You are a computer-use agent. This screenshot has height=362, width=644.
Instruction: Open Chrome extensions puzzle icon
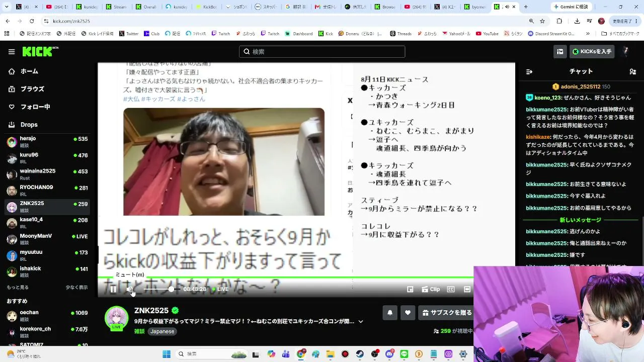559,21
